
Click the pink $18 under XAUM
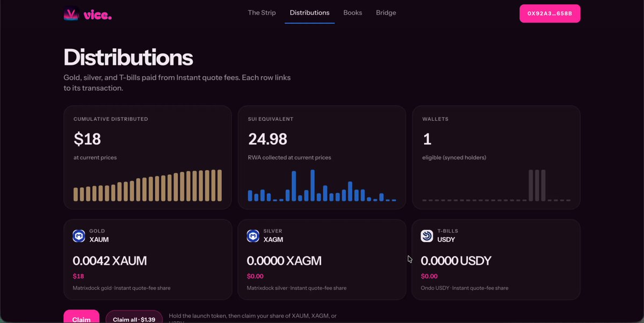[78, 276]
